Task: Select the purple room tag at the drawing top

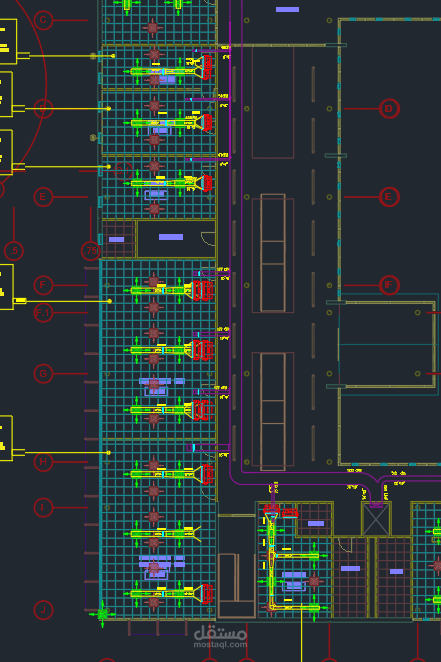Action: [x=287, y=9]
